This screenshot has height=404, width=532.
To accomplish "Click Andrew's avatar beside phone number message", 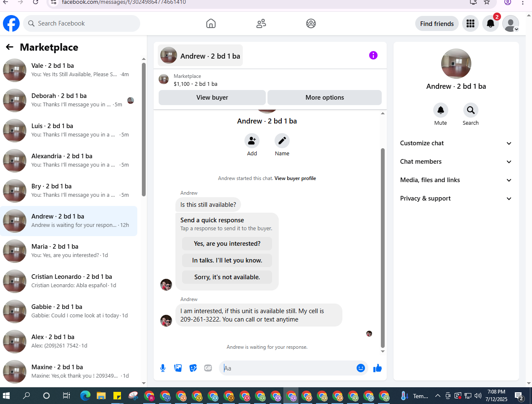I will [166, 321].
